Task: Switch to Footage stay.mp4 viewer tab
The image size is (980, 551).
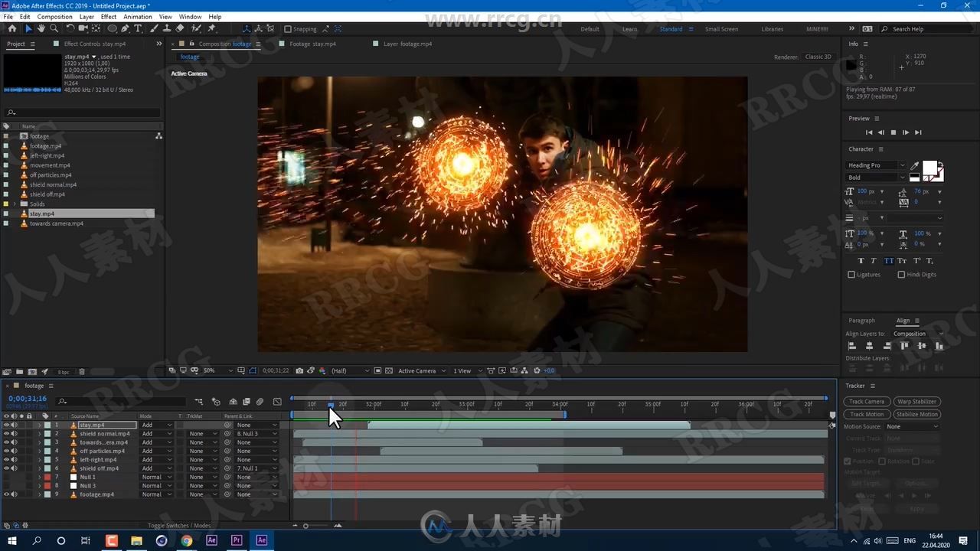Action: (312, 44)
